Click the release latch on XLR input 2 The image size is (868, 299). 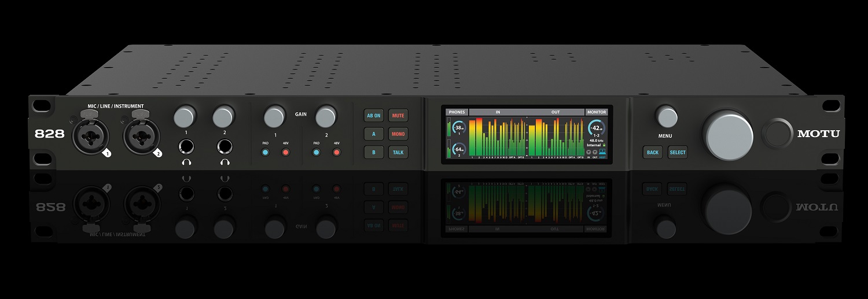point(139,115)
